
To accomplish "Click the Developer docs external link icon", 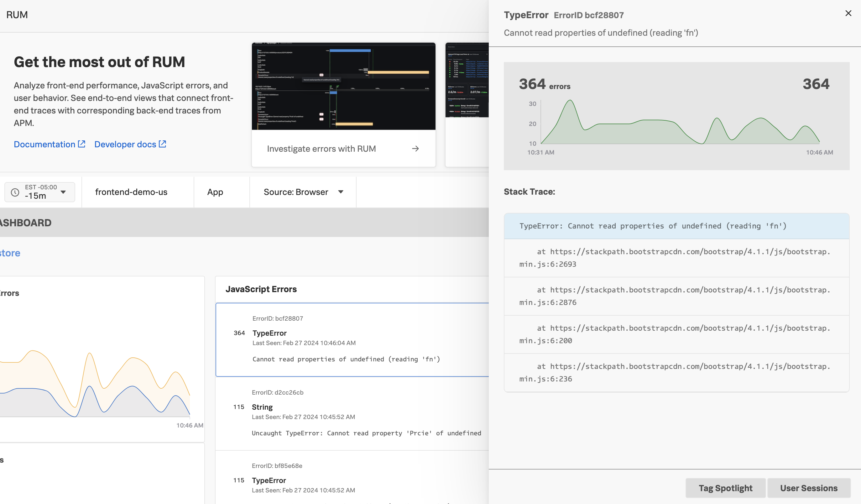I will tap(163, 144).
